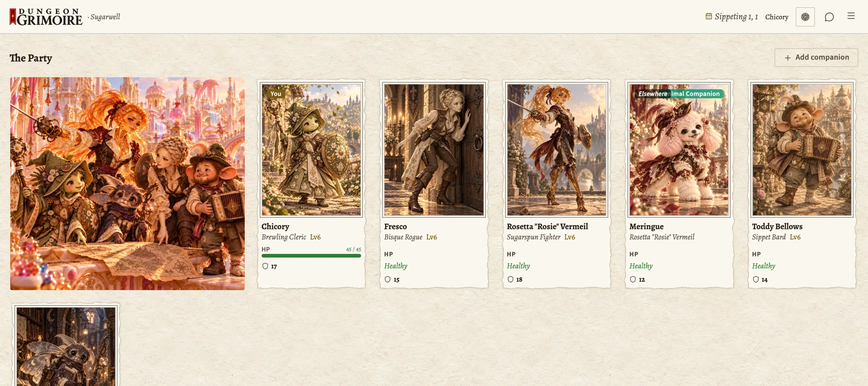Open the large party group portrait
This screenshot has width=868, height=386.
[127, 183]
